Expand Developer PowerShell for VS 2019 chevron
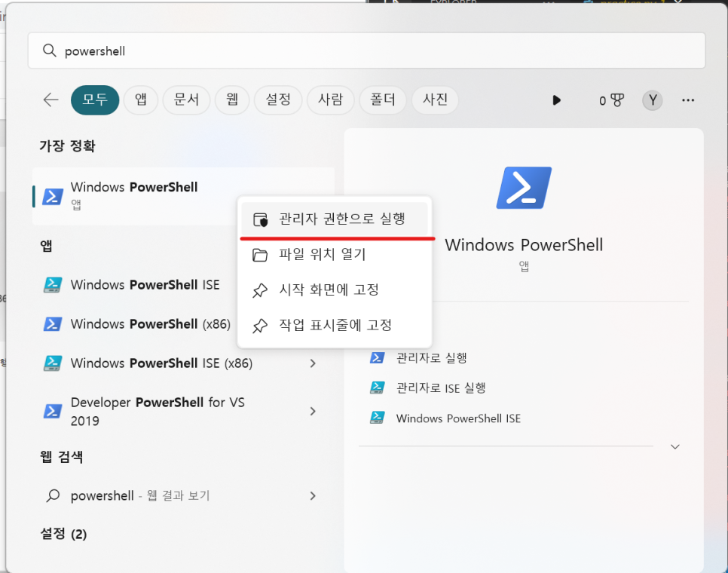Screen dimensions: 728x573 [313, 411]
